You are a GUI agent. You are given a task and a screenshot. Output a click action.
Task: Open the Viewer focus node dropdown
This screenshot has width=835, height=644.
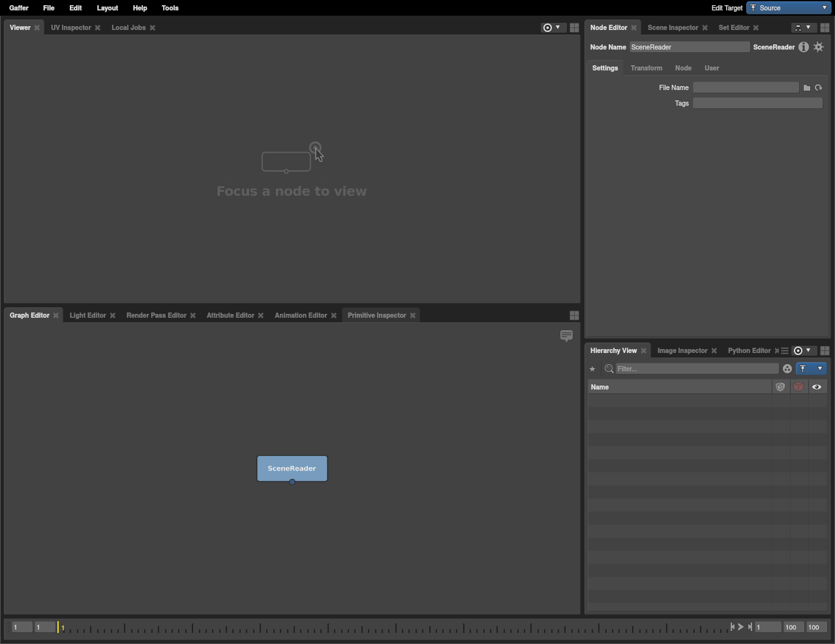click(552, 27)
